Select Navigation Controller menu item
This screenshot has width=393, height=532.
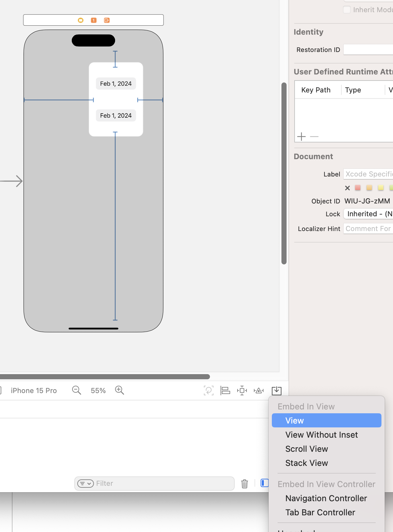pyautogui.click(x=326, y=498)
